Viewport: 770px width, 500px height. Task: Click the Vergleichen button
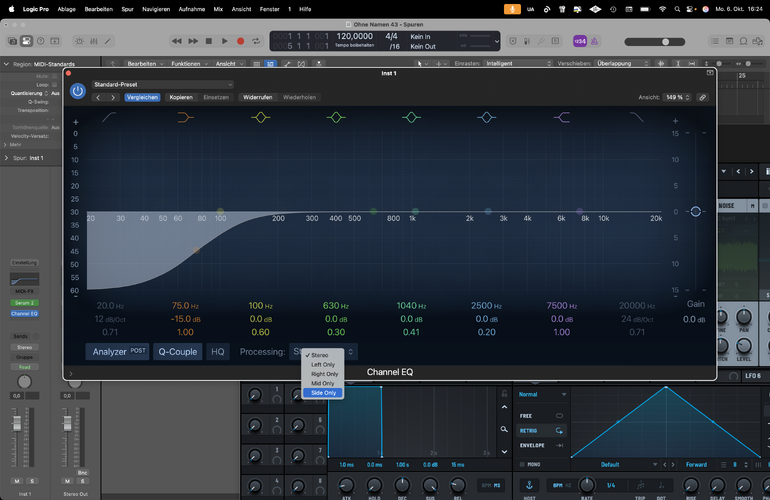coord(142,98)
